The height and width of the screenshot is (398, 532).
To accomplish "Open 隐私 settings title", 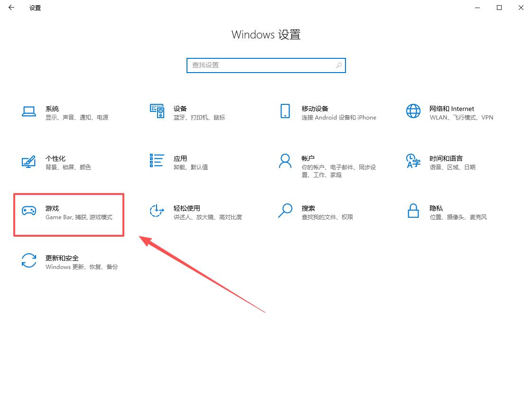I will tap(436, 209).
